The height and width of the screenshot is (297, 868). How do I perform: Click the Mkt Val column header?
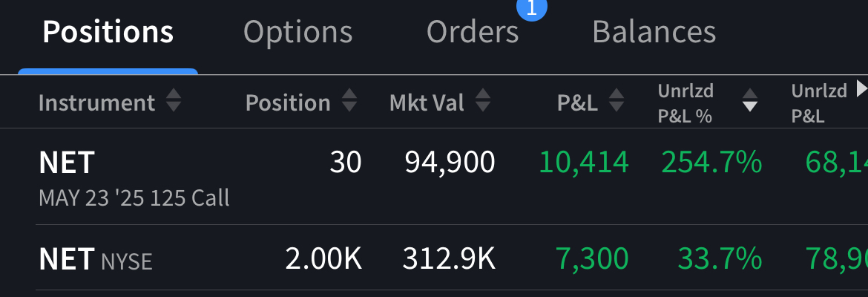coord(427,102)
